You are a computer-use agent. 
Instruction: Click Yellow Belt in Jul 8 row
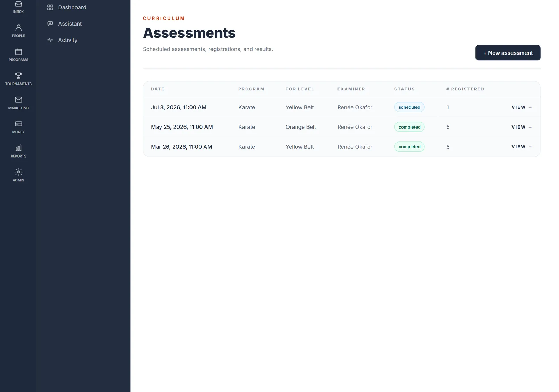point(300,107)
